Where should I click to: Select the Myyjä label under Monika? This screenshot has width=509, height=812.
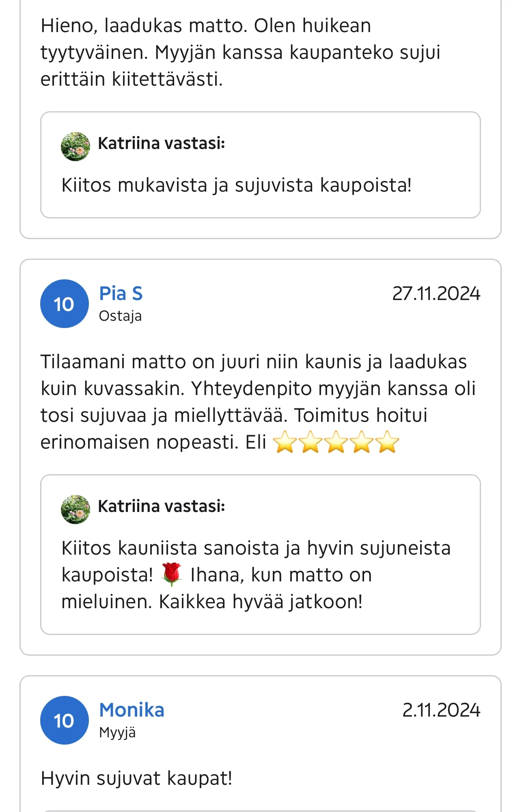(x=118, y=733)
